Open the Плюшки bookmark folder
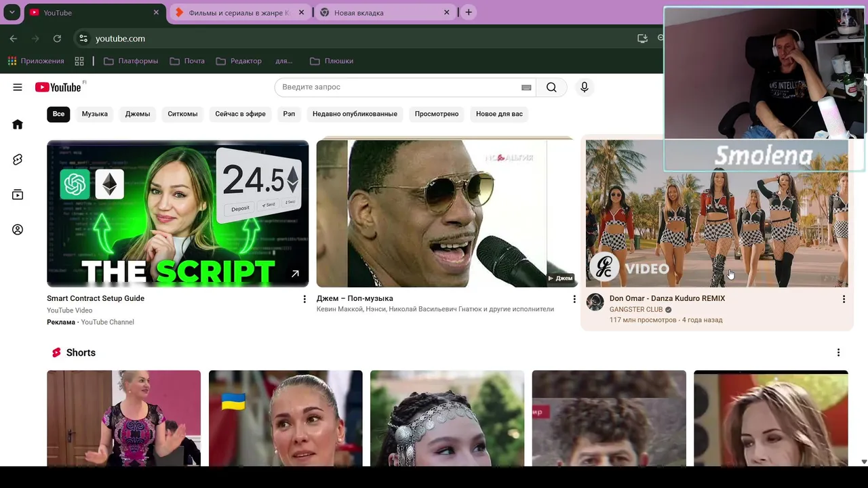The width and height of the screenshot is (868, 488). coord(332,61)
